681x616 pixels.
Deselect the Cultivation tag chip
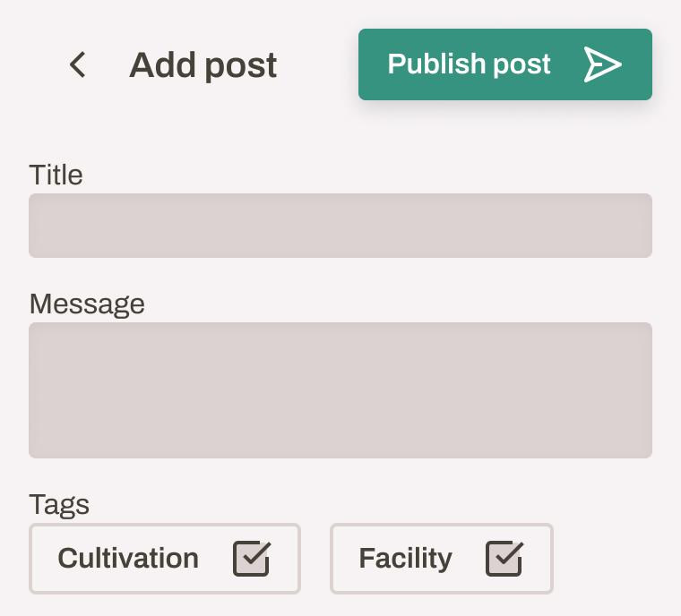click(165, 559)
